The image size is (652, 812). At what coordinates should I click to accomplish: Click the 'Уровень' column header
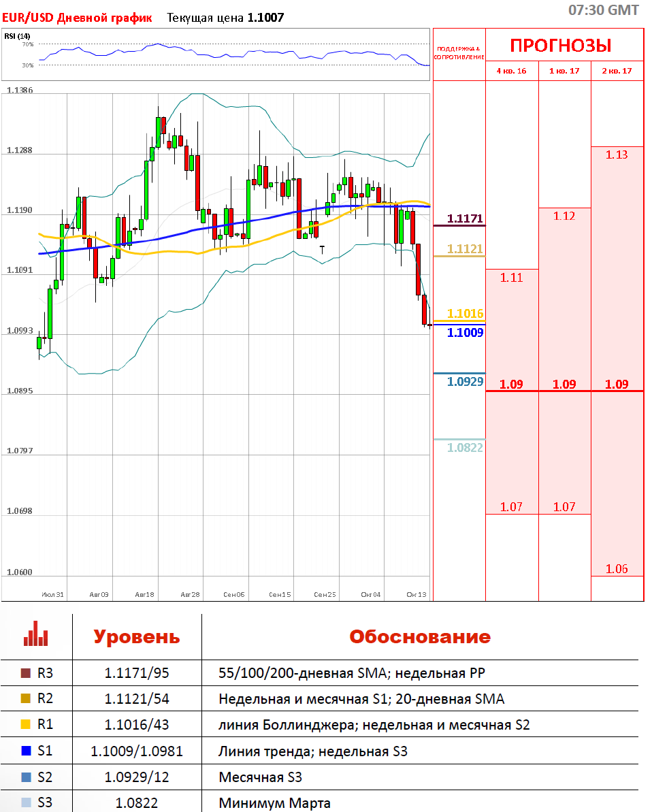(x=136, y=637)
